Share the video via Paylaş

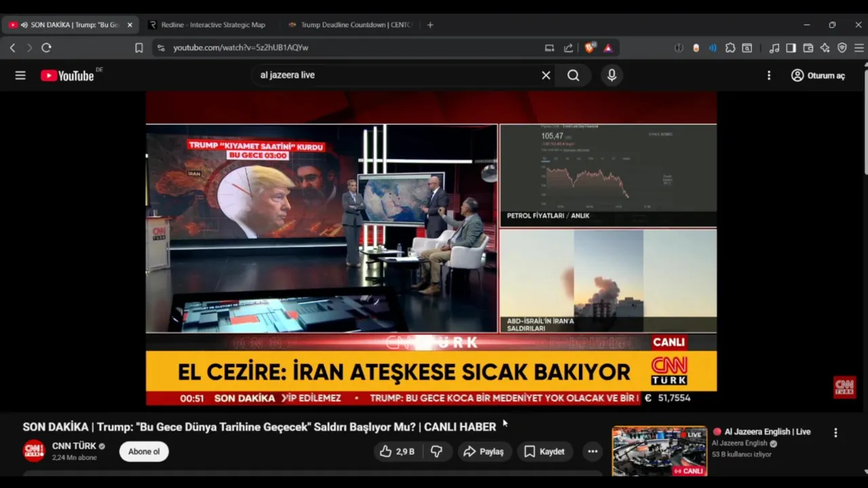coord(484,451)
